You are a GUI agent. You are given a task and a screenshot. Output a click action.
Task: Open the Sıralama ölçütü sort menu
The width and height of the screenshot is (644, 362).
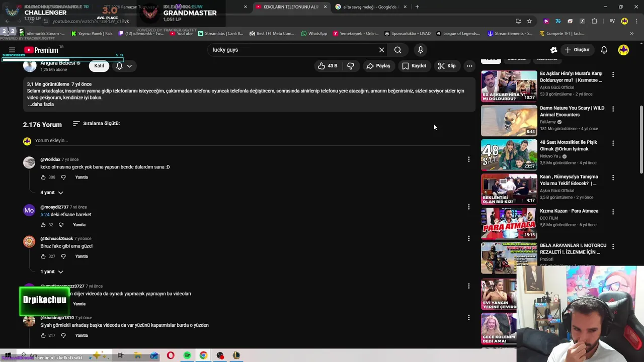[x=96, y=123]
